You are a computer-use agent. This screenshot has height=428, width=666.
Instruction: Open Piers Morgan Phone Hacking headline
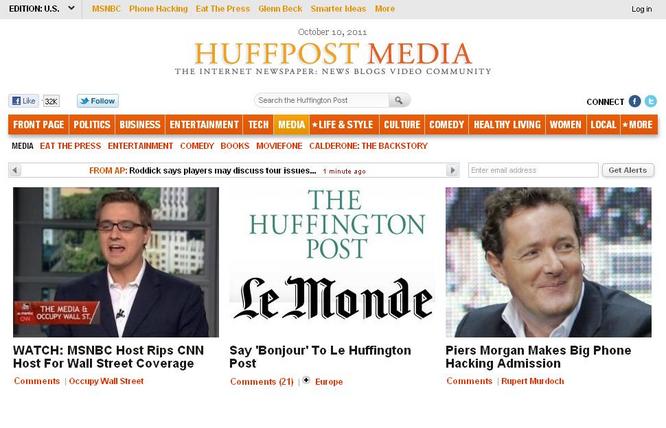click(538, 357)
